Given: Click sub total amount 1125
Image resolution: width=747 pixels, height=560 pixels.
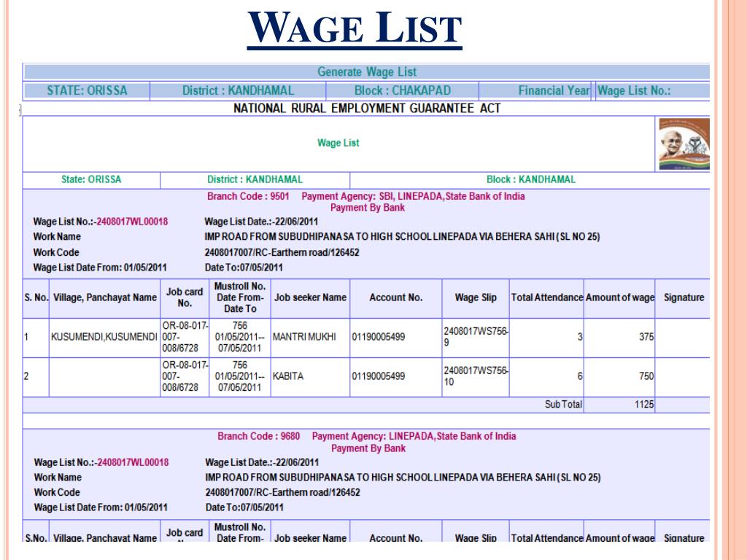Looking at the screenshot, I should 644,404.
